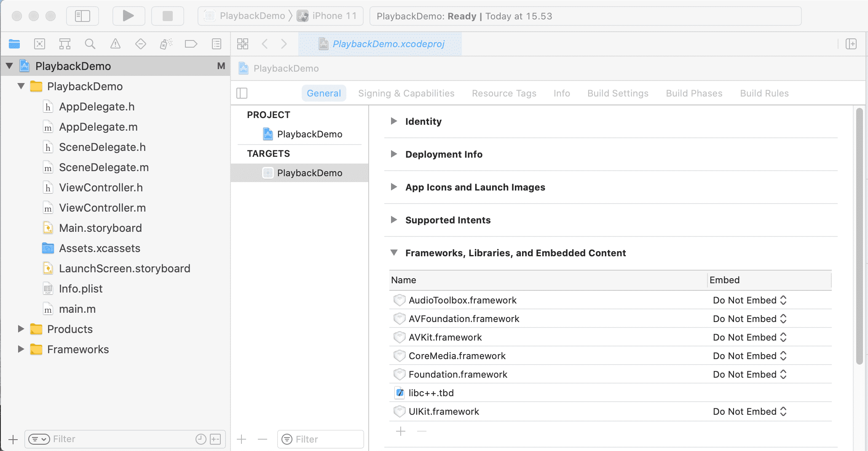This screenshot has width=868, height=451.
Task: Change embed option for UIKit.framework
Action: 750,411
